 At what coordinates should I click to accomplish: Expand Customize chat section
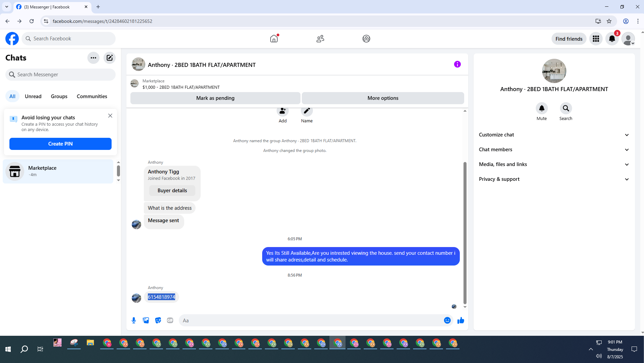pos(554,135)
